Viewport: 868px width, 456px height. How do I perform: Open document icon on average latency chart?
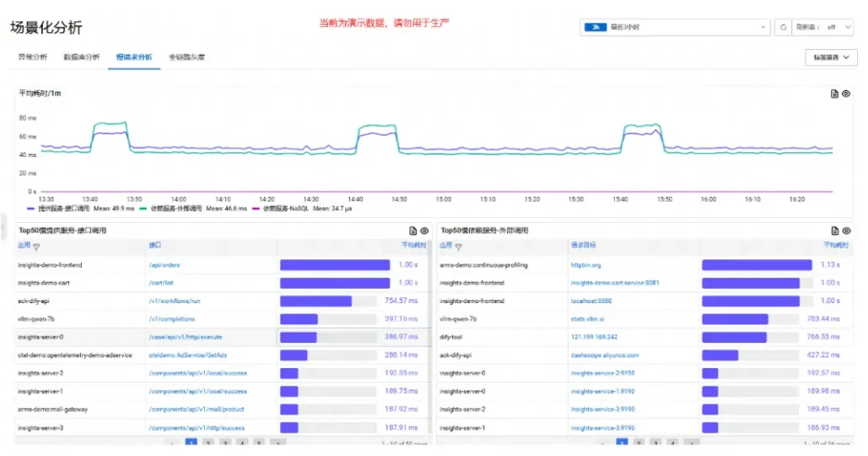tap(834, 94)
